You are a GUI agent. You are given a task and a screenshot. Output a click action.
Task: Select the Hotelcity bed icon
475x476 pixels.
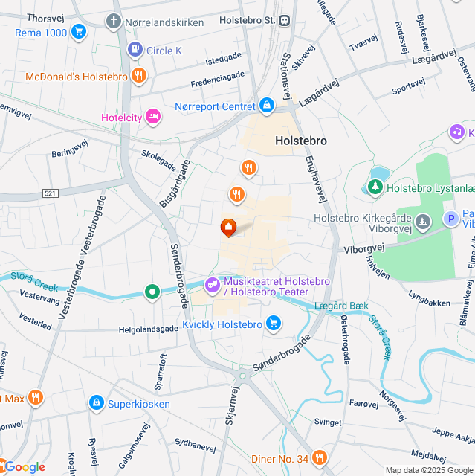pos(153,116)
